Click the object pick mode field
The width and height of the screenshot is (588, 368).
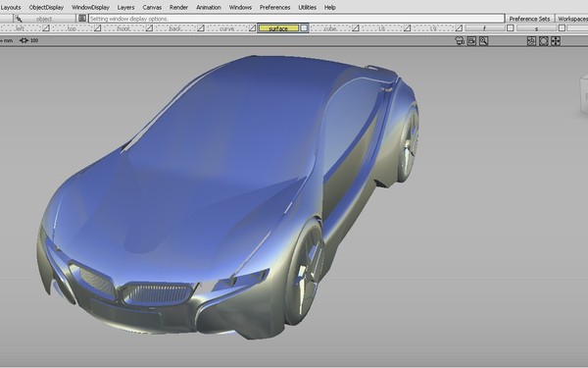(x=44, y=19)
